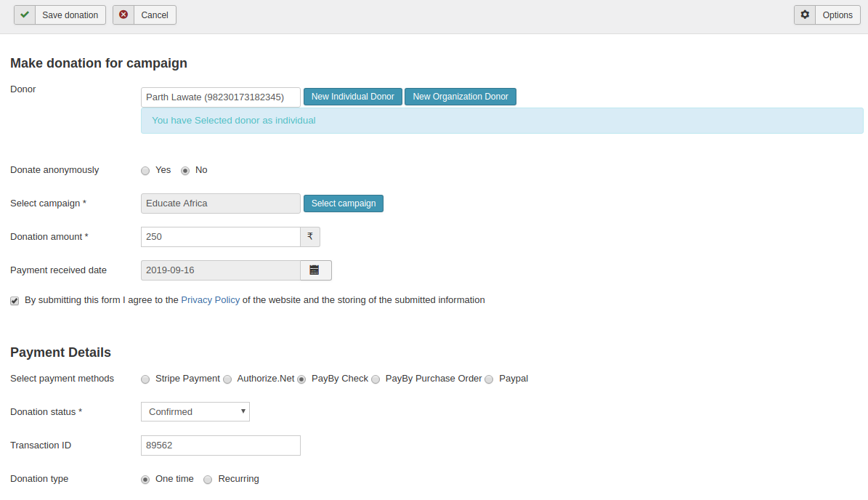Viewport: 868px width, 500px height.
Task: Focus the Donation amount input field
Action: point(220,237)
